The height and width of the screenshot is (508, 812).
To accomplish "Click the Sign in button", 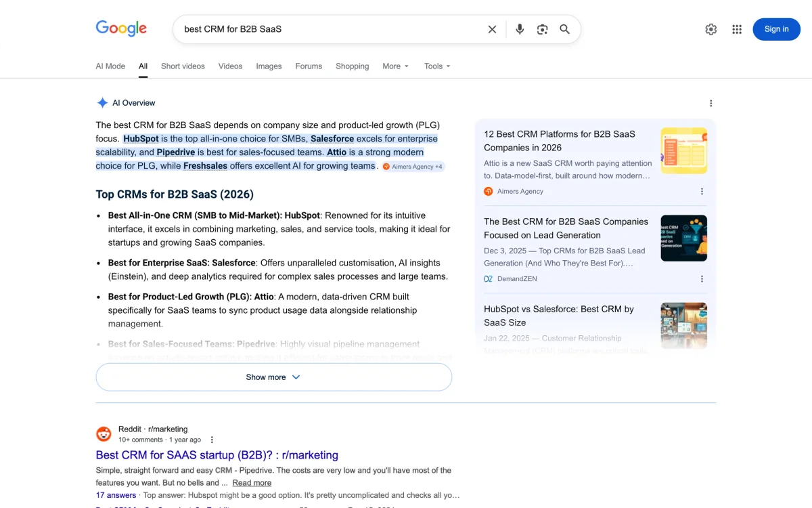I will (x=776, y=29).
